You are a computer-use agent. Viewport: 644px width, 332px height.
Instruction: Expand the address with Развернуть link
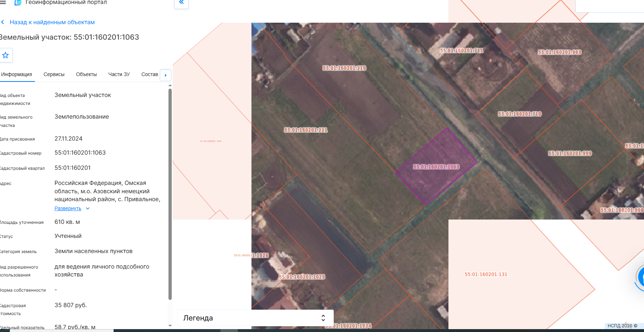click(x=68, y=208)
